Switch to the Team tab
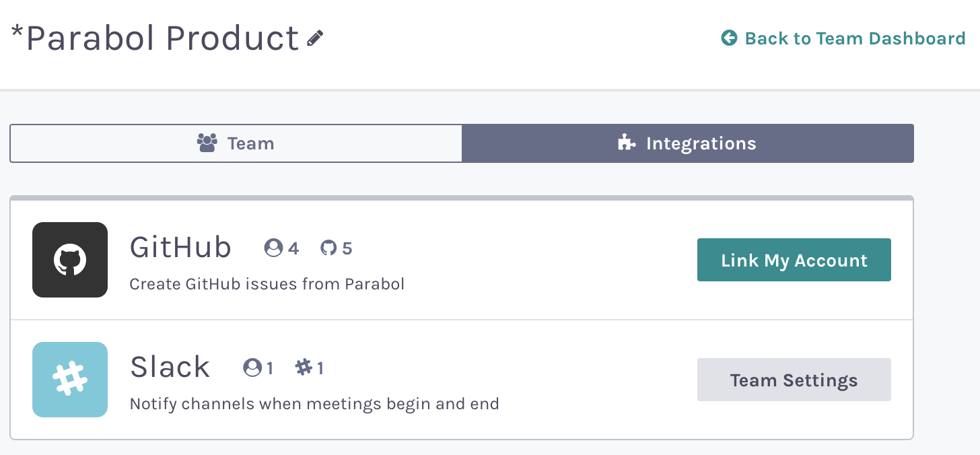This screenshot has width=980, height=455. pyautogui.click(x=236, y=143)
